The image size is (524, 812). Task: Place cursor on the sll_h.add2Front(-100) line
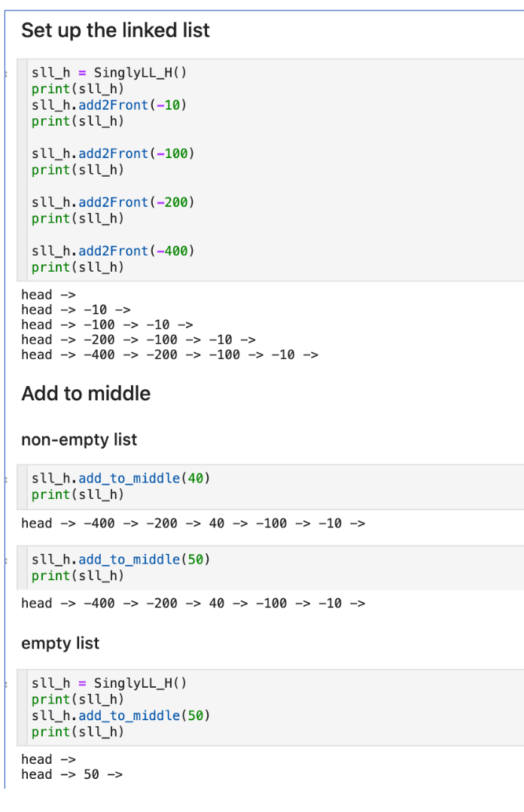click(112, 154)
